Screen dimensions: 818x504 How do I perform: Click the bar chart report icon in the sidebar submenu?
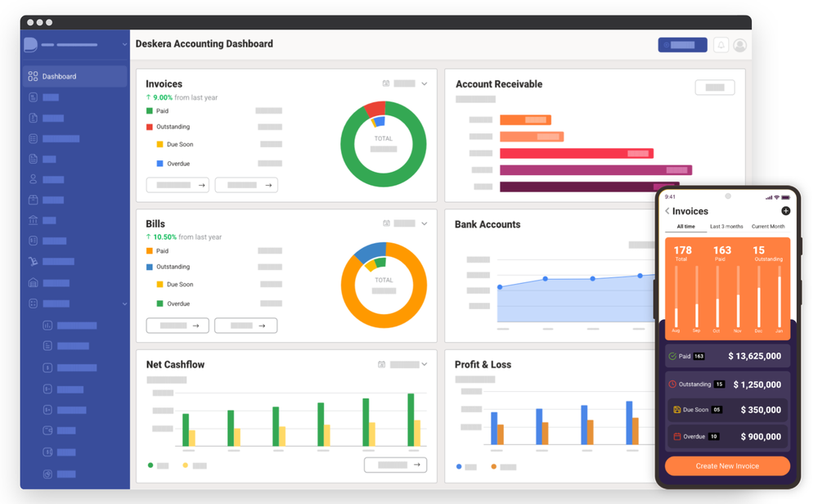coord(47,326)
